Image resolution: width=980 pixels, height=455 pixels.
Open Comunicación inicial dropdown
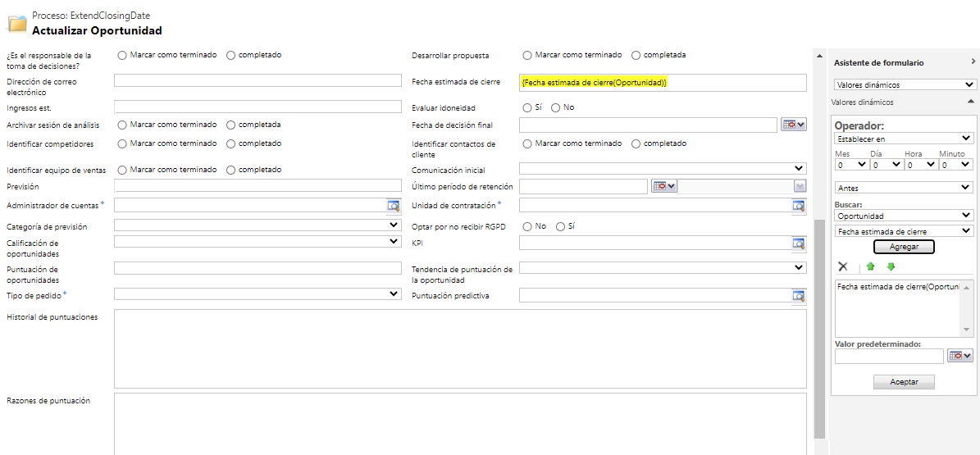663,168
